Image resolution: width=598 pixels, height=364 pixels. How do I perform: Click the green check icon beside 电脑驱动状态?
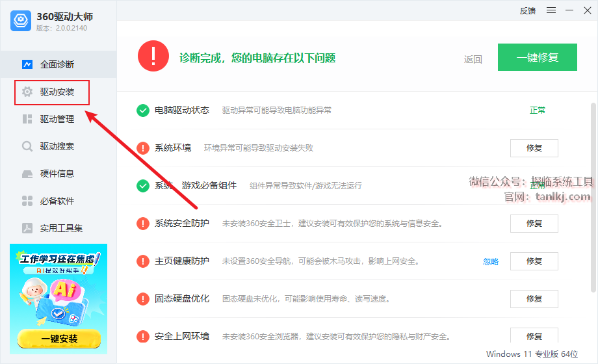(x=143, y=110)
